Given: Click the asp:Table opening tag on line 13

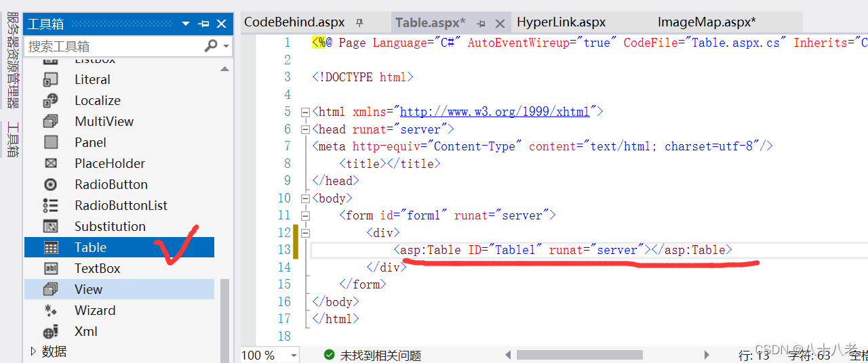Looking at the screenshot, I should [523, 250].
